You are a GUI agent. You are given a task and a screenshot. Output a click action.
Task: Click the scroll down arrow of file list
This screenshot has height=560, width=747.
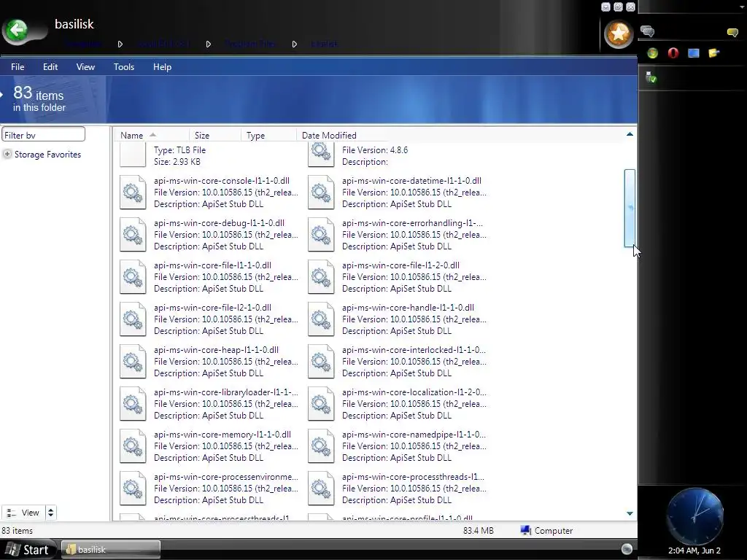point(630,513)
